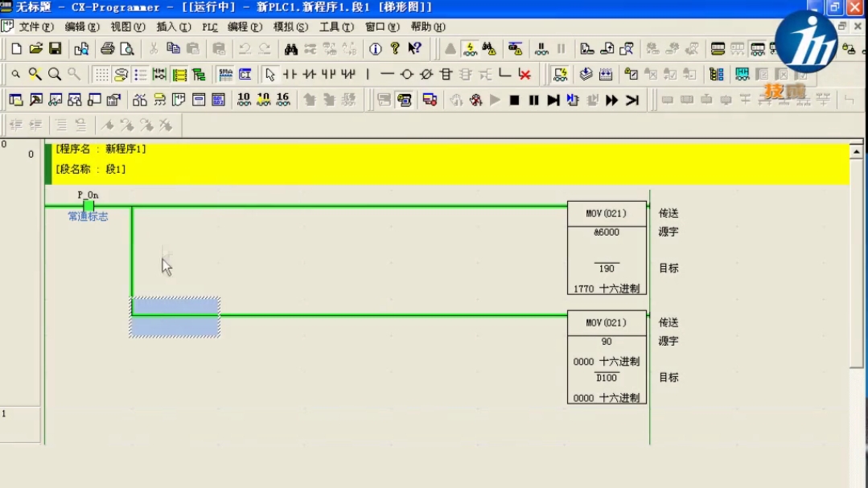868x488 pixels.
Task: Toggle the selection arrow mode tool
Action: [270, 75]
